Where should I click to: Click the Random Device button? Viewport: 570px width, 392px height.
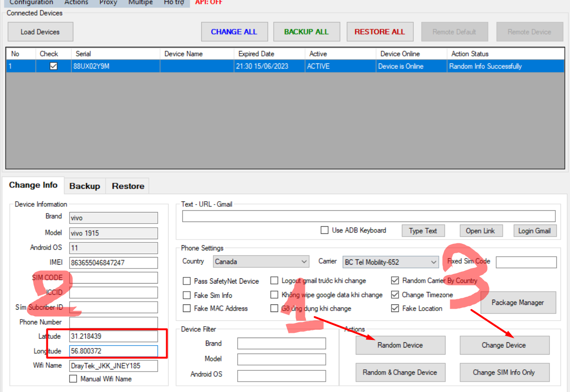400,345
